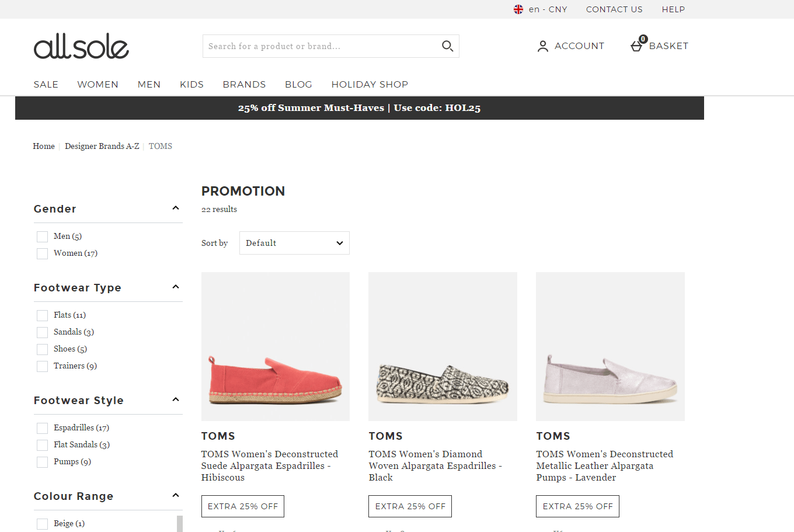Click the account person icon
Screen dimensions: 794x532
click(543, 46)
